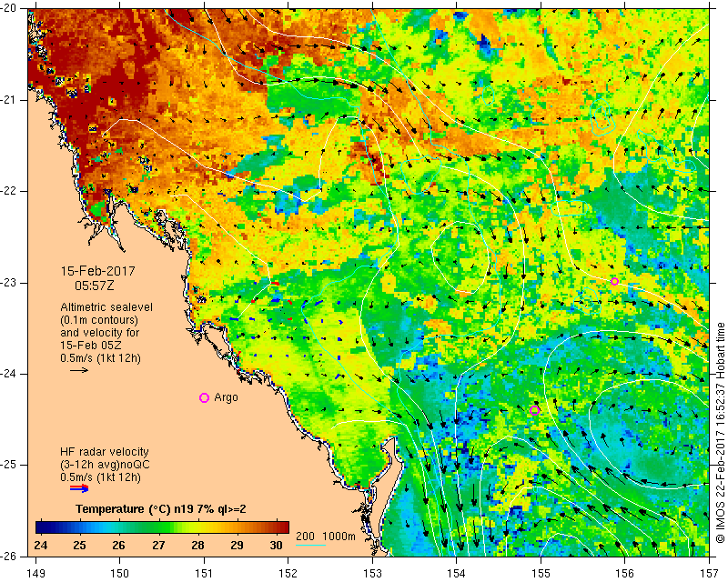Click the '15-Feb 05Z' text
The width and height of the screenshot is (728, 582).
[89, 346]
